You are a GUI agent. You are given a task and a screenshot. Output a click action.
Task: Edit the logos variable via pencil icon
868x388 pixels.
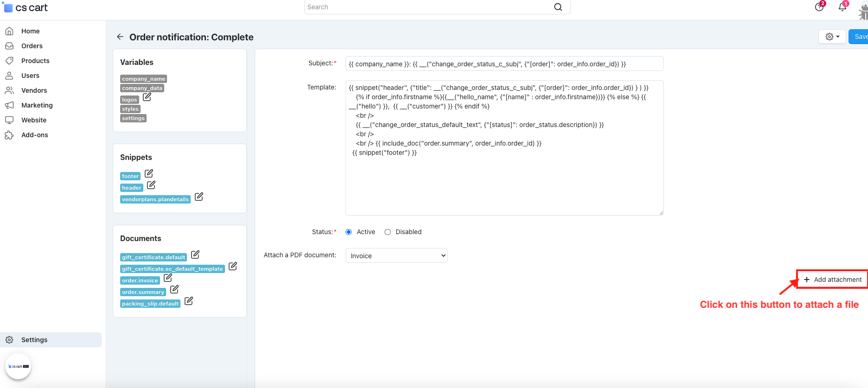[x=147, y=97]
